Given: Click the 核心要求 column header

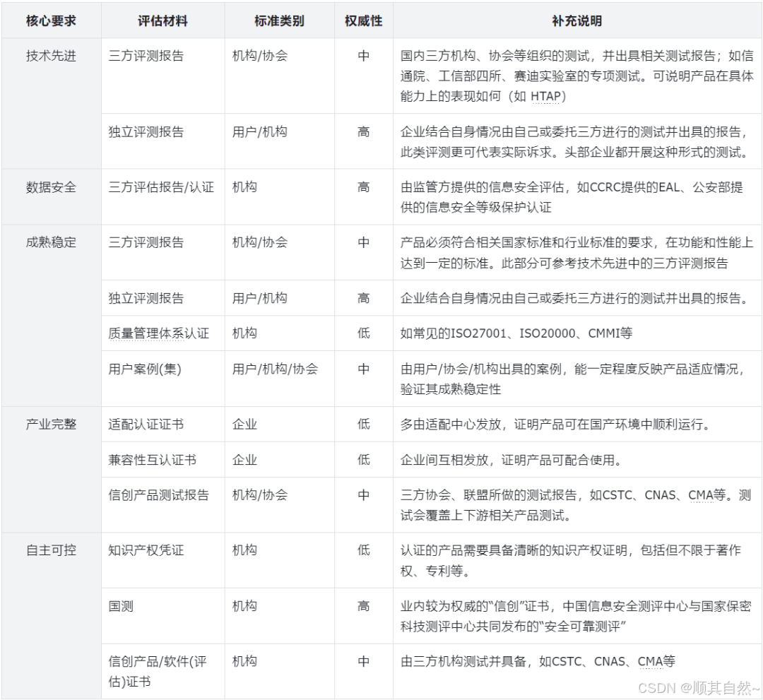Looking at the screenshot, I should point(51,21).
